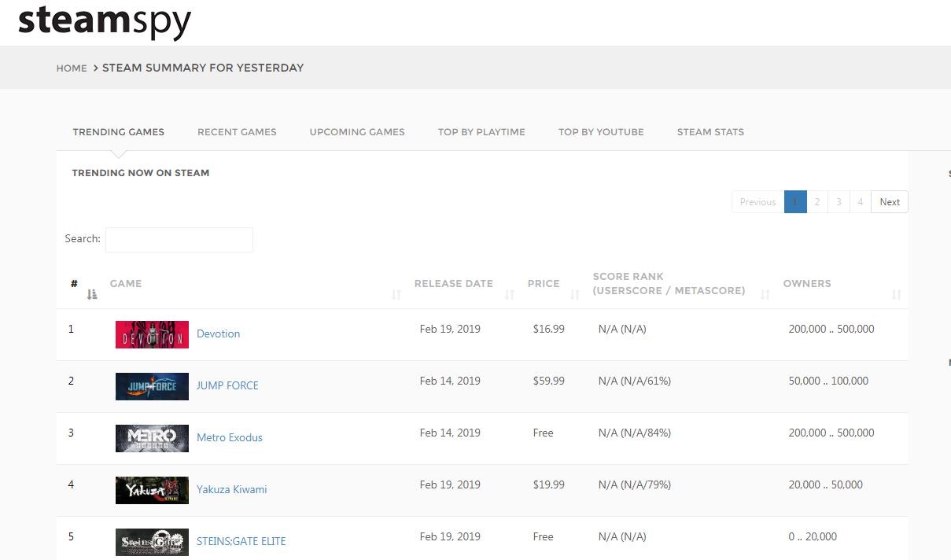This screenshot has width=951, height=560.
Task: Open the Metro Exodus game link
Action: pyautogui.click(x=230, y=437)
